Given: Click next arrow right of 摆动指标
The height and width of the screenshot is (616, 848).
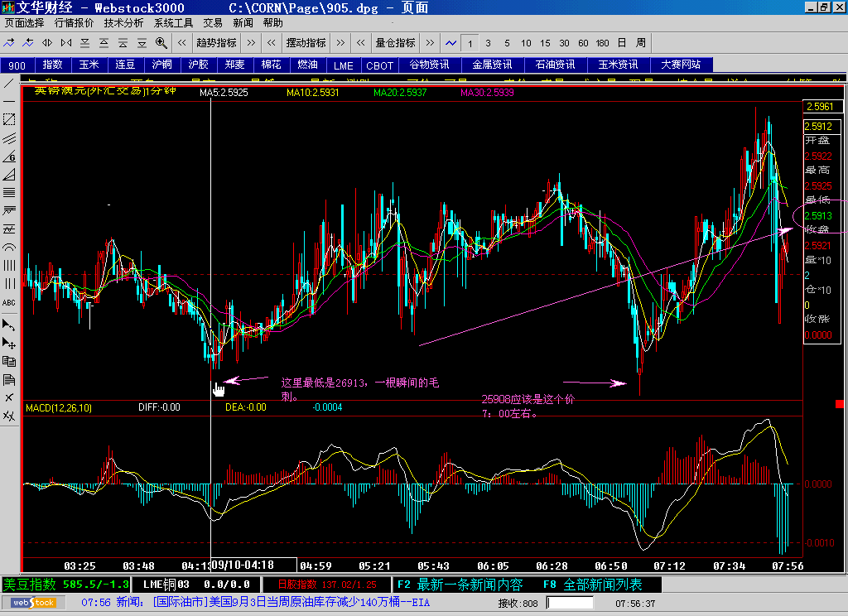Looking at the screenshot, I should (340, 43).
